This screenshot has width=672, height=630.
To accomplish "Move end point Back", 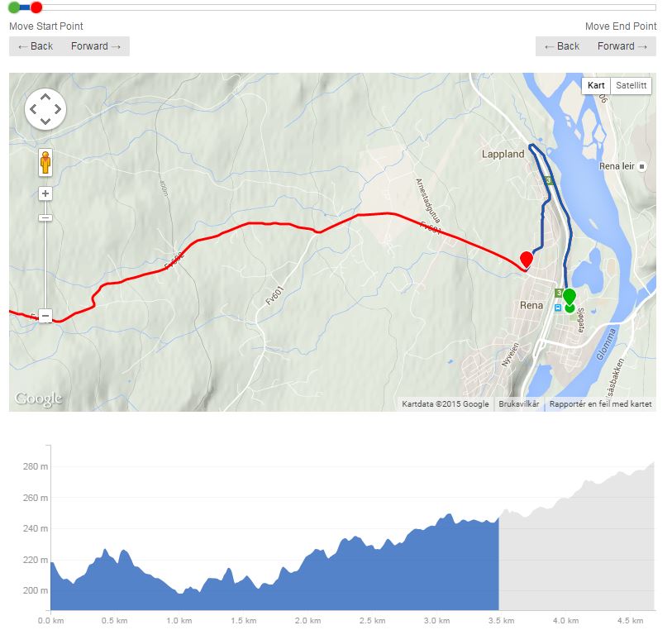I will coord(562,46).
